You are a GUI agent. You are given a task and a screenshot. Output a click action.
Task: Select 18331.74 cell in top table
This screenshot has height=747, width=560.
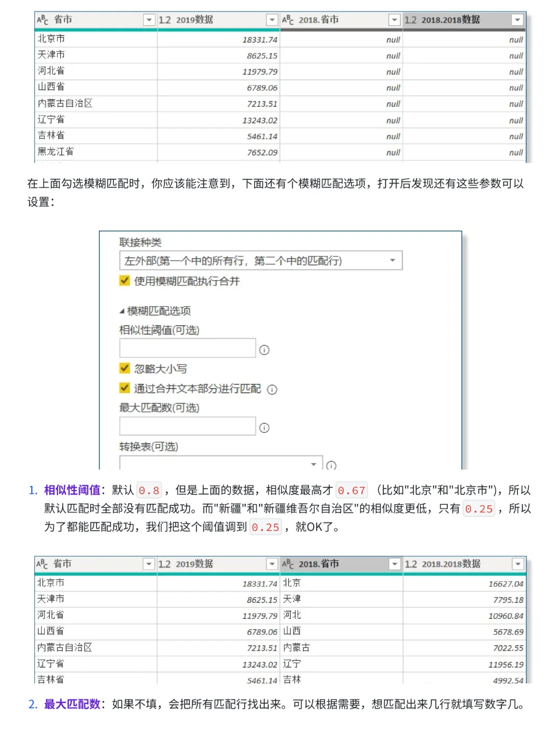tap(218, 39)
